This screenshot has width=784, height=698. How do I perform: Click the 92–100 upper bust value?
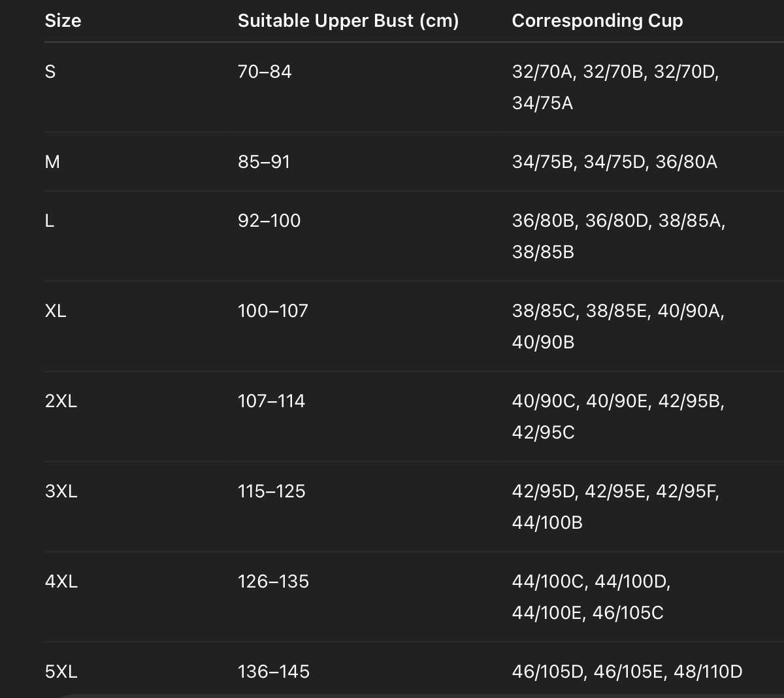pos(269,221)
